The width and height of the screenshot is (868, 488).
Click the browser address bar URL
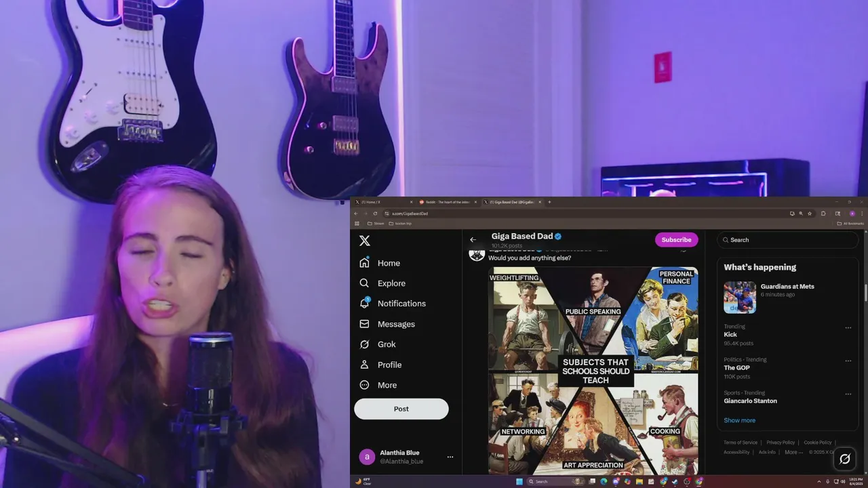(410, 213)
